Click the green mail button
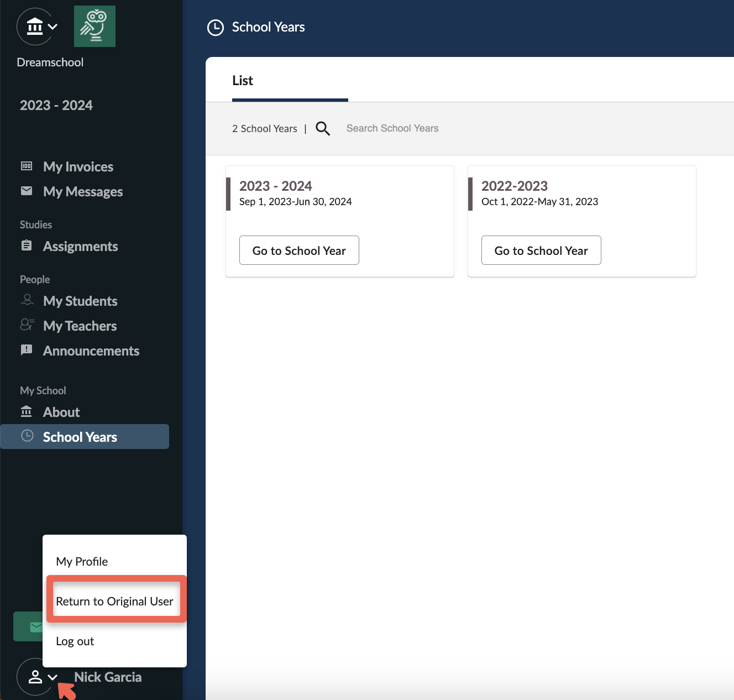The image size is (734, 700). click(29, 626)
